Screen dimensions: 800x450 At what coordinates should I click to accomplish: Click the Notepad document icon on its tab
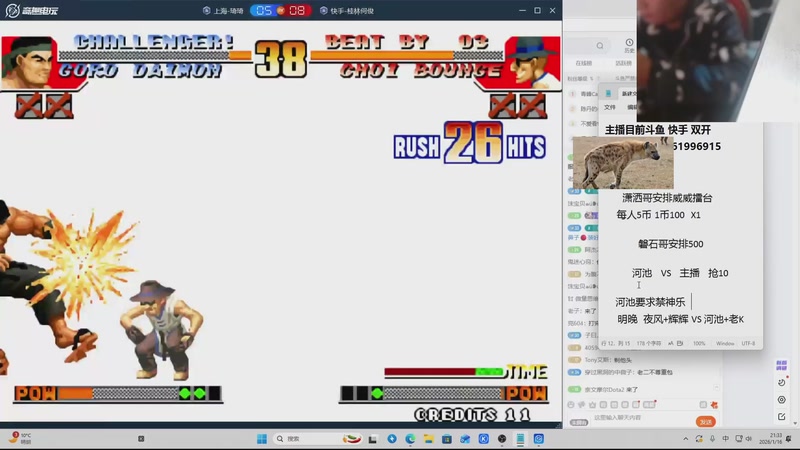(x=608, y=93)
